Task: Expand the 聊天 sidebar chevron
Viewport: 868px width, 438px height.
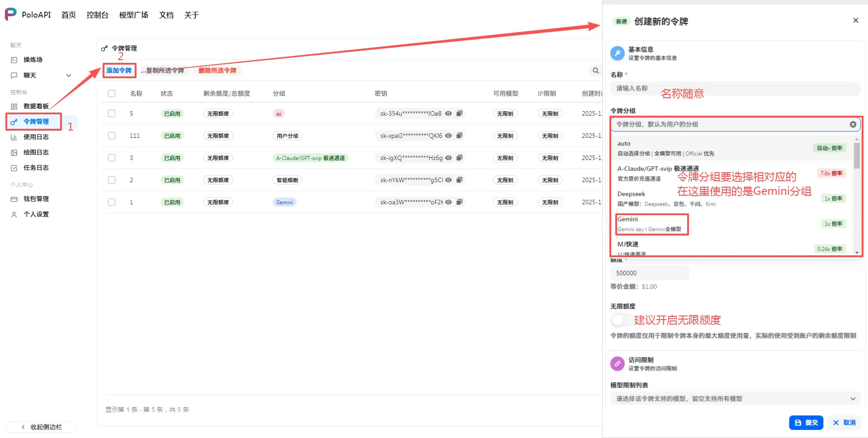Action: 69,75
